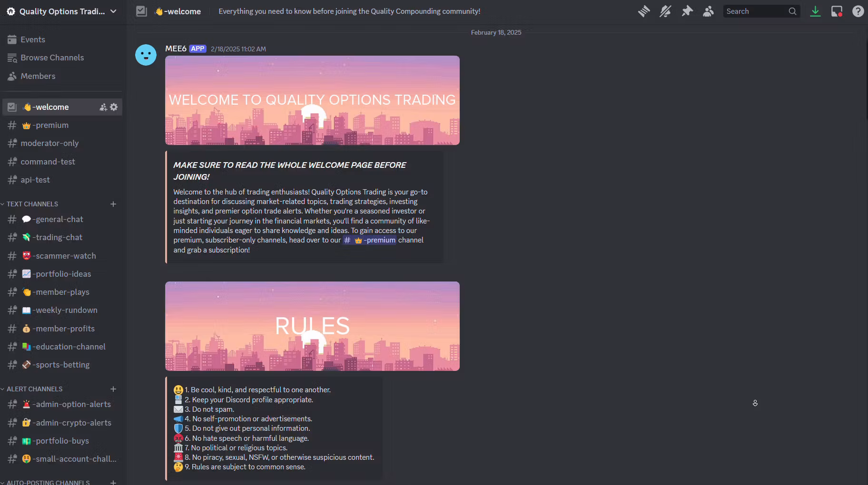This screenshot has height=485, width=868.
Task: Collapse the Alert Channels category
Action: 34,389
